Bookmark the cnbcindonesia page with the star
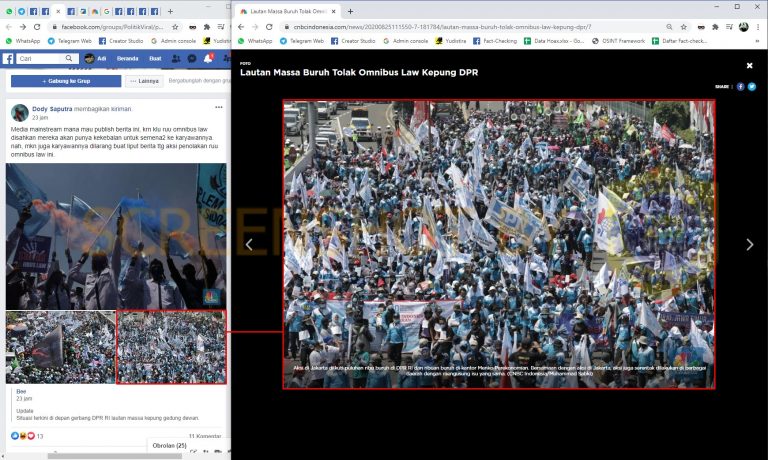 coord(684,27)
